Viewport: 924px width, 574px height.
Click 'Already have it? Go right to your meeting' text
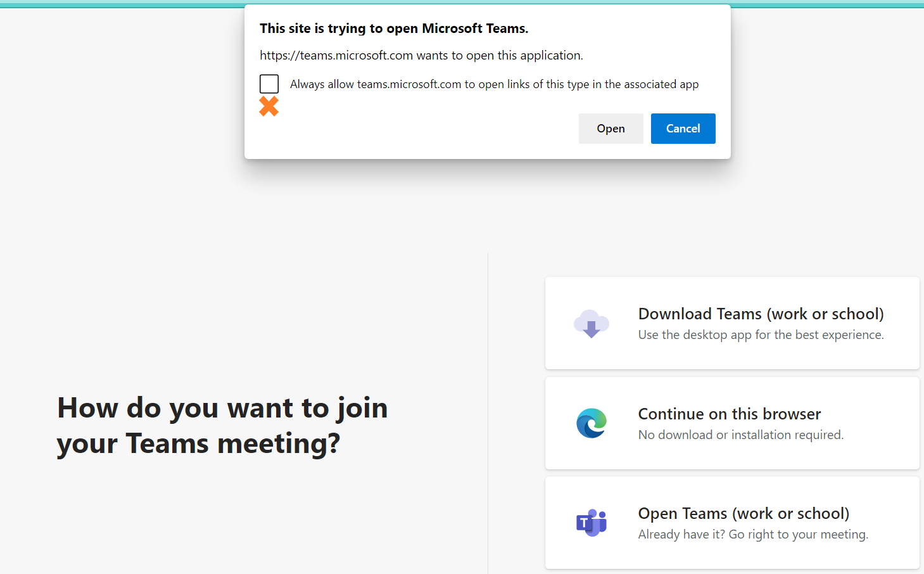click(x=753, y=534)
